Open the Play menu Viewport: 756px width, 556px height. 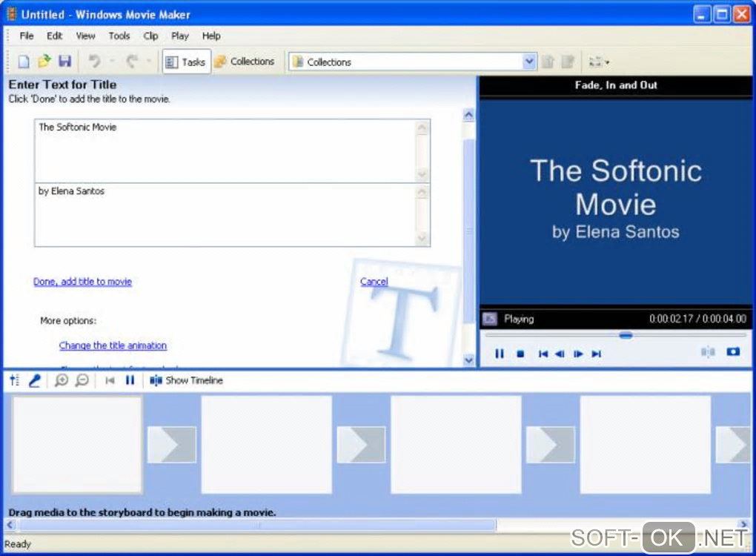[180, 36]
